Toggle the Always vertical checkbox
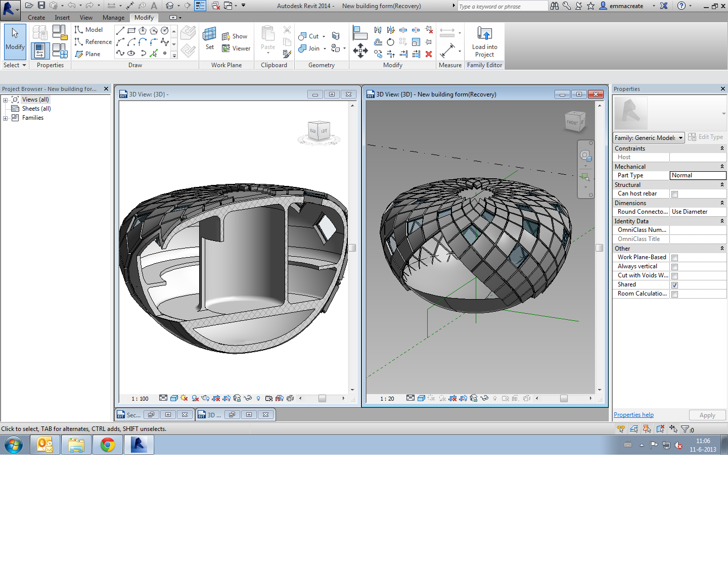 [674, 267]
